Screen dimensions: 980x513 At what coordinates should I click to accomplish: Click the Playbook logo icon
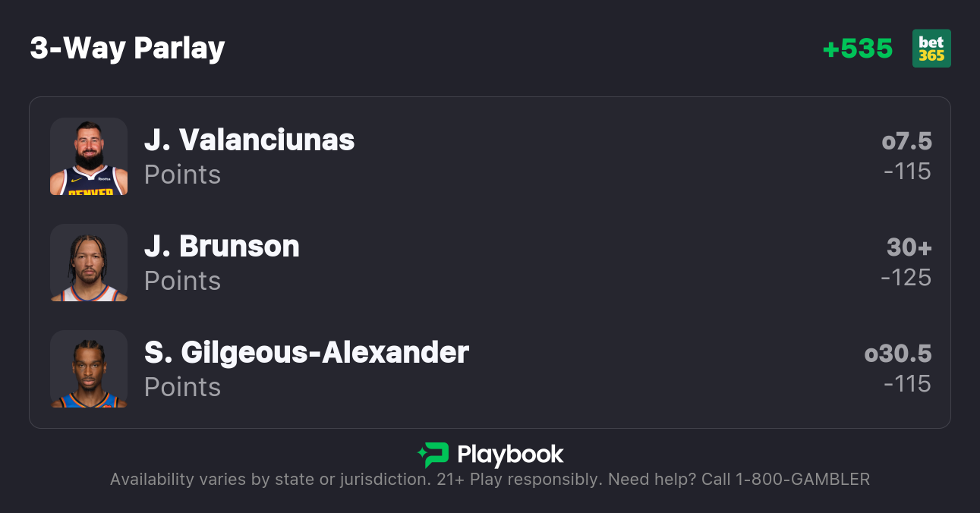click(x=433, y=455)
